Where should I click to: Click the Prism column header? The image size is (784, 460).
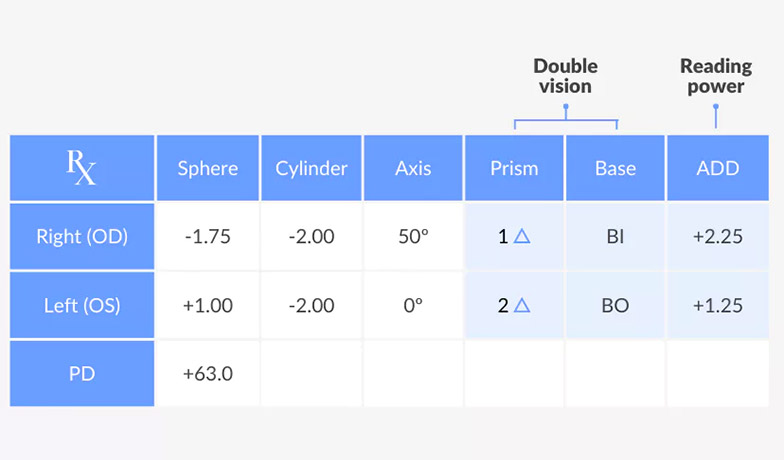click(515, 168)
